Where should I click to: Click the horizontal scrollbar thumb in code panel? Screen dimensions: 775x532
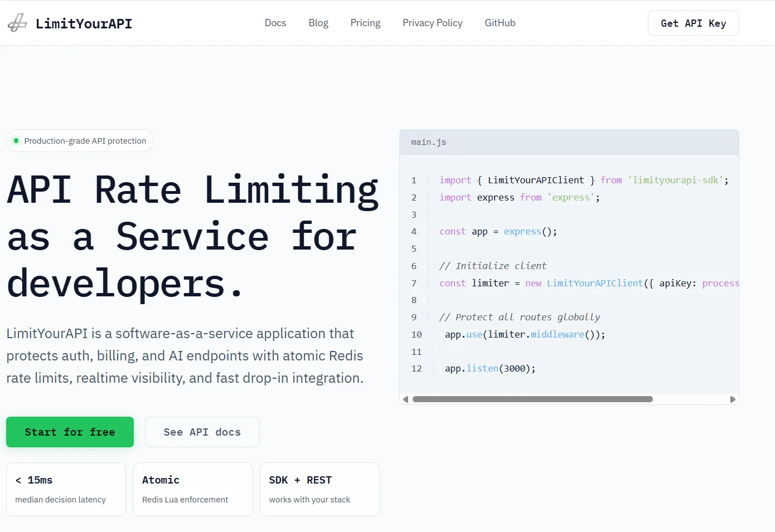(532, 399)
